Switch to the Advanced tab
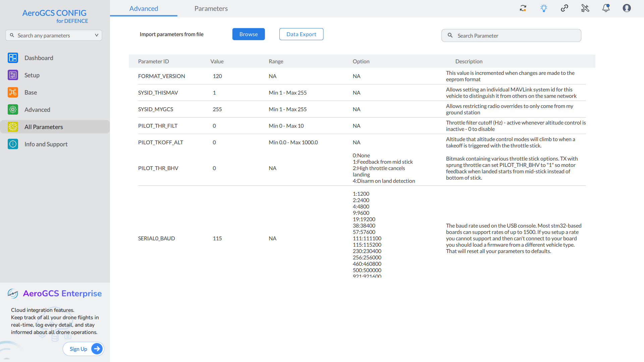The width and height of the screenshot is (644, 362). (144, 8)
